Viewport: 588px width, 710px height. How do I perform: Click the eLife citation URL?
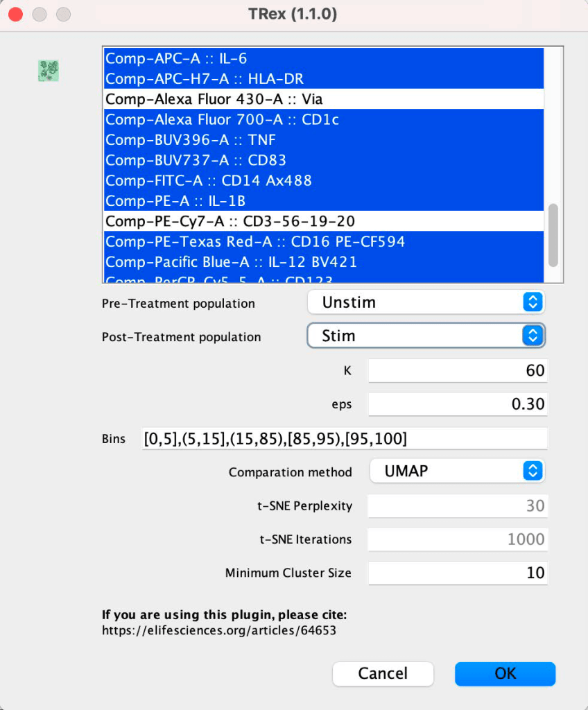[x=219, y=631]
